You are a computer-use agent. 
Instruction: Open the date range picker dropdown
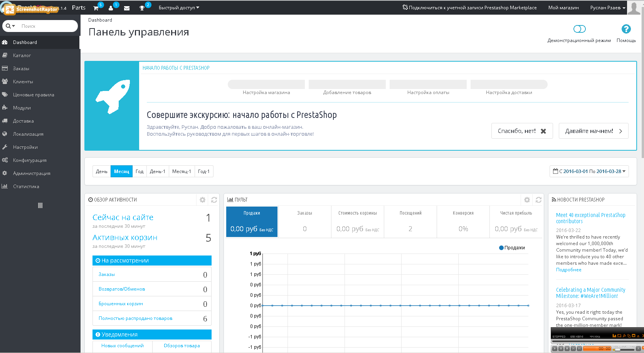click(x=589, y=171)
